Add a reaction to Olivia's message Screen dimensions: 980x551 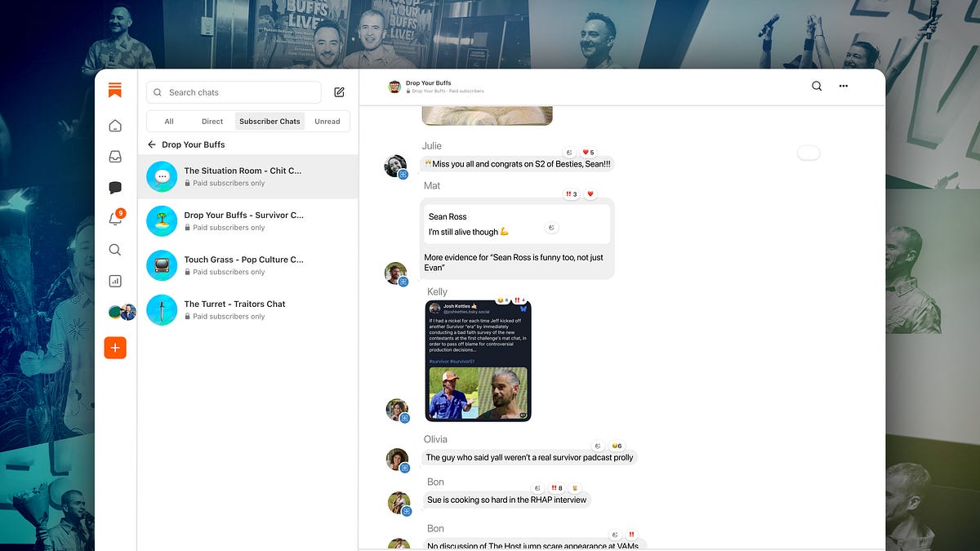[x=599, y=446]
